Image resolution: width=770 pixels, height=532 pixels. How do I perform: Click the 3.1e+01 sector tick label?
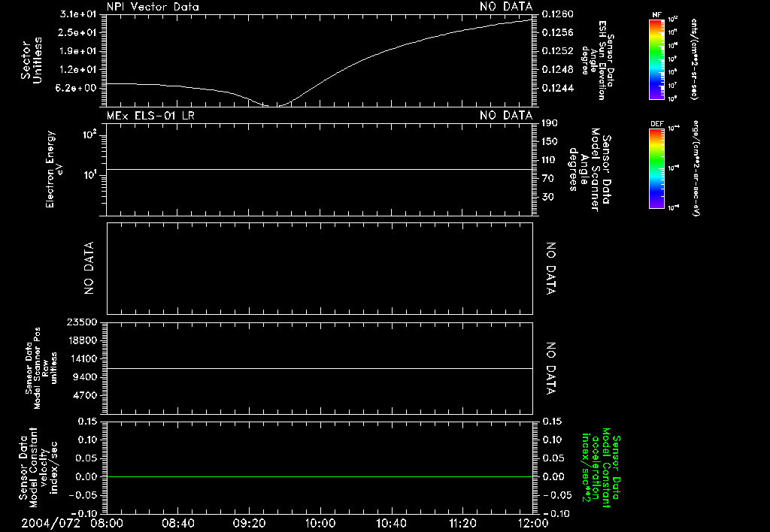[x=78, y=14]
